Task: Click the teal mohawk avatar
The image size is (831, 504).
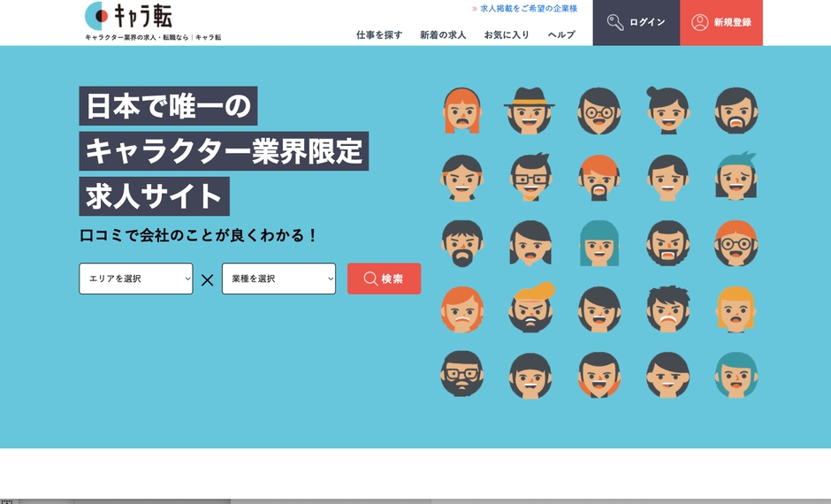Action: pyautogui.click(x=736, y=176)
